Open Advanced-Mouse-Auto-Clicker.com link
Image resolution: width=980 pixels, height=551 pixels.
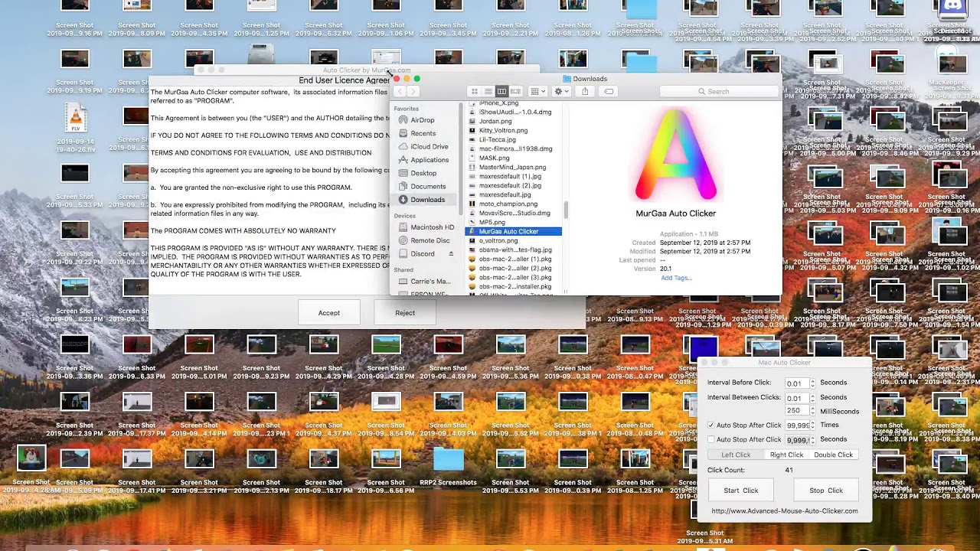pyautogui.click(x=784, y=511)
